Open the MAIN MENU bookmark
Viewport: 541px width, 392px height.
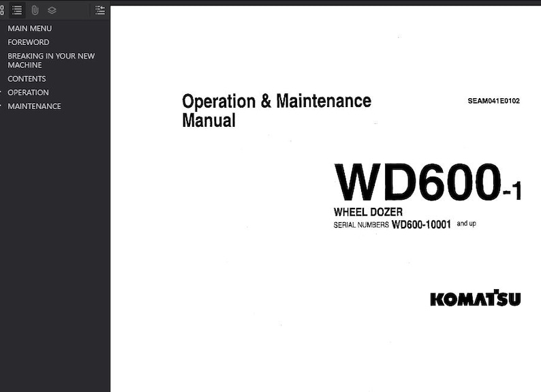[x=30, y=29]
